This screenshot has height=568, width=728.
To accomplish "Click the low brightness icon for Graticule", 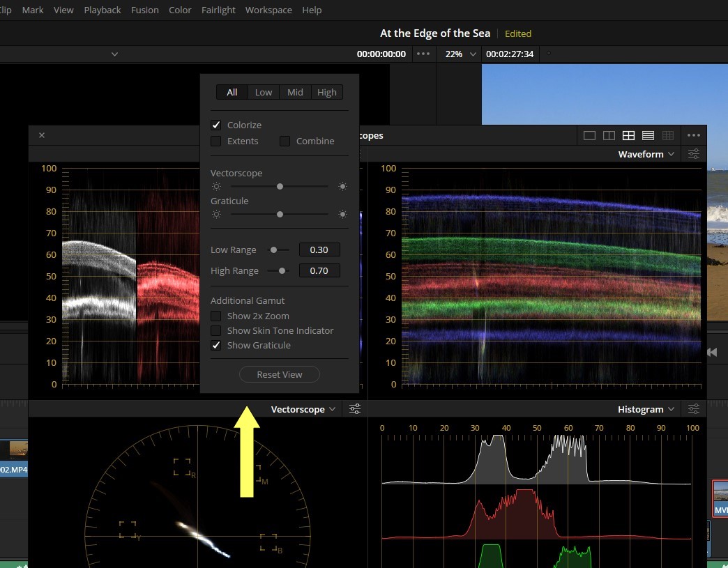I will (216, 215).
